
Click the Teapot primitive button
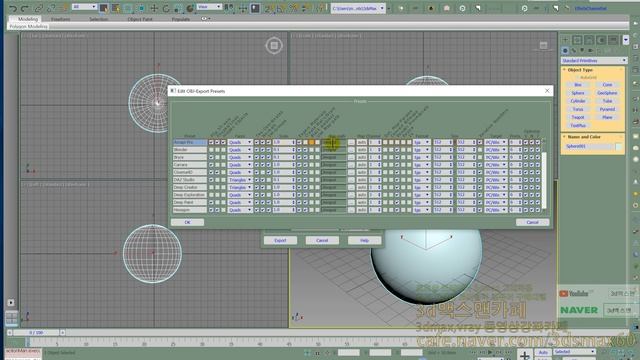(x=578, y=117)
